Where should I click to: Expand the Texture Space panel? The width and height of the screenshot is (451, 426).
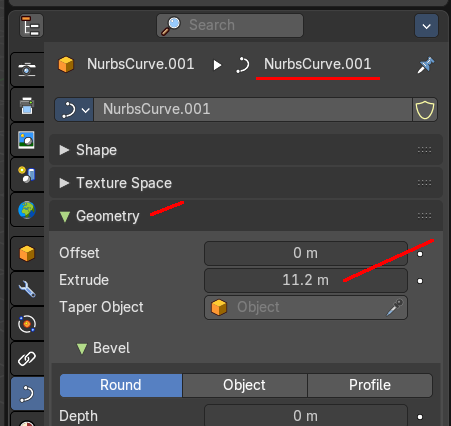tap(246, 183)
